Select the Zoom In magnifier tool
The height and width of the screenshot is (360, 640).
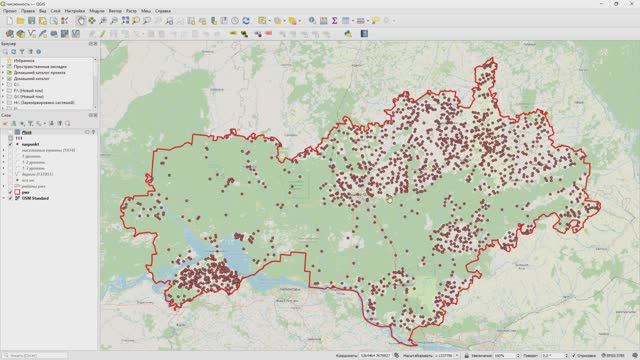tap(103, 20)
